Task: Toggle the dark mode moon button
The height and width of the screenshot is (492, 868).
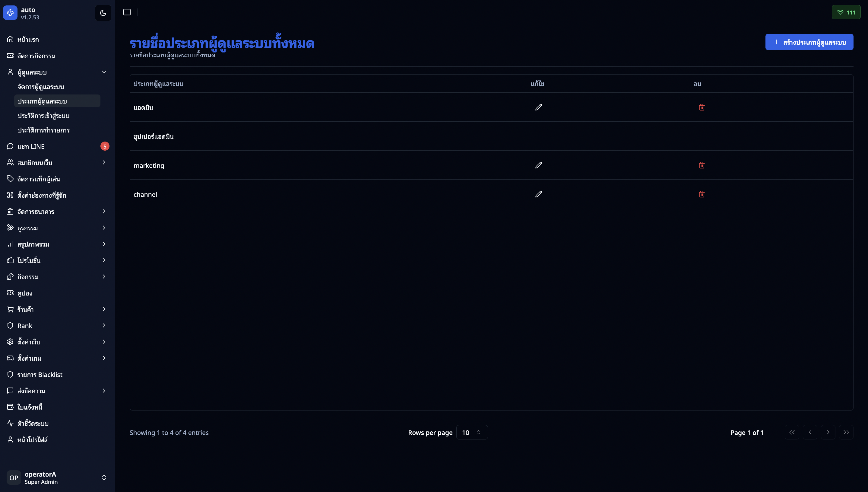Action: pos(103,13)
